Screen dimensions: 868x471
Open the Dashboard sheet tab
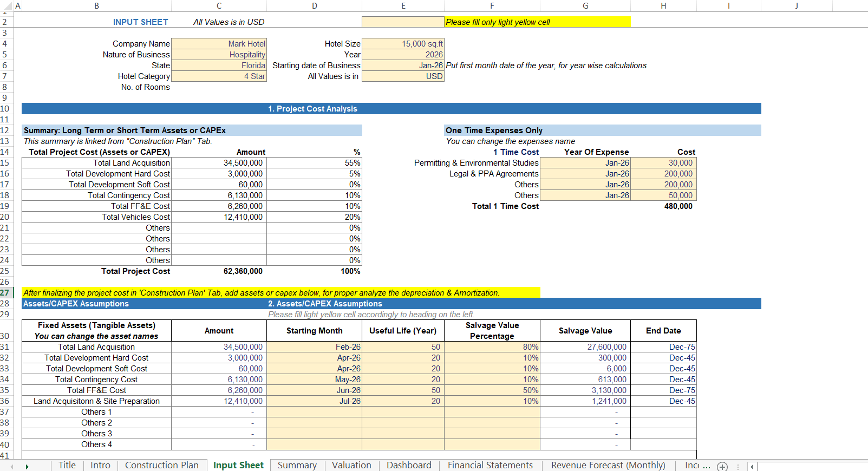click(x=409, y=465)
